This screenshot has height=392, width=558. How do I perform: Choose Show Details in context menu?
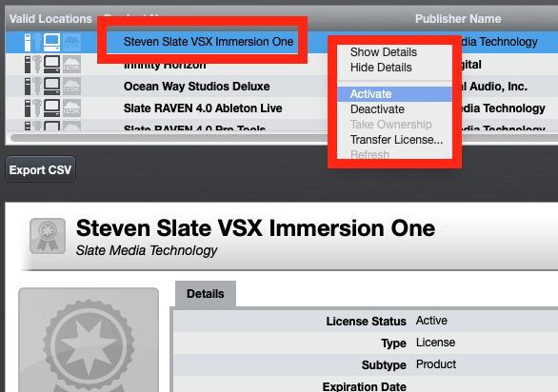[x=384, y=52]
